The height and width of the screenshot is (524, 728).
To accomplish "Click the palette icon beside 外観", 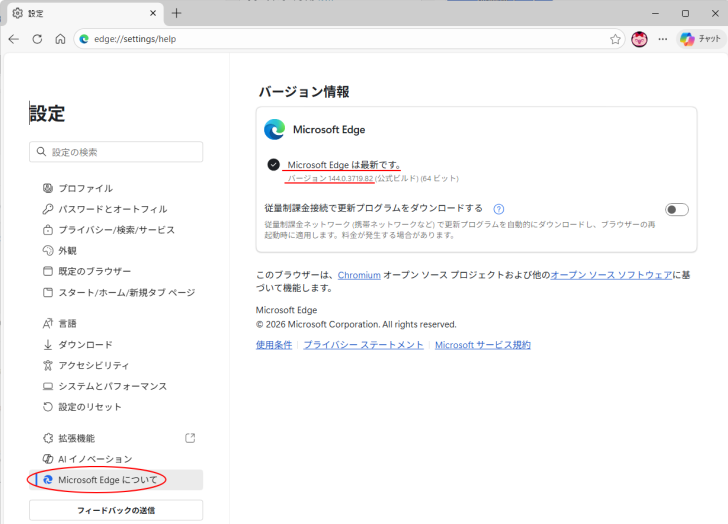I will tap(48, 251).
